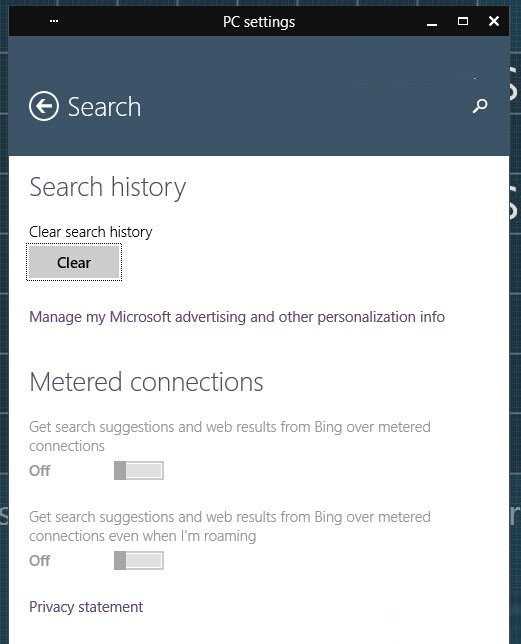The height and width of the screenshot is (644, 521).
Task: Open the three-dots title bar menu
Action: point(54,21)
